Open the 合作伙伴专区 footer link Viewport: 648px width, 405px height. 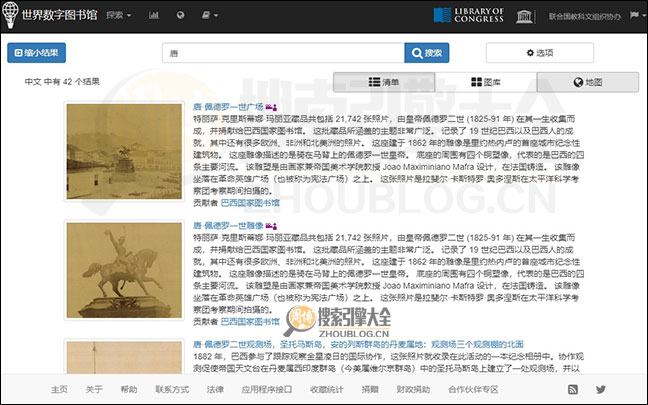click(x=473, y=389)
